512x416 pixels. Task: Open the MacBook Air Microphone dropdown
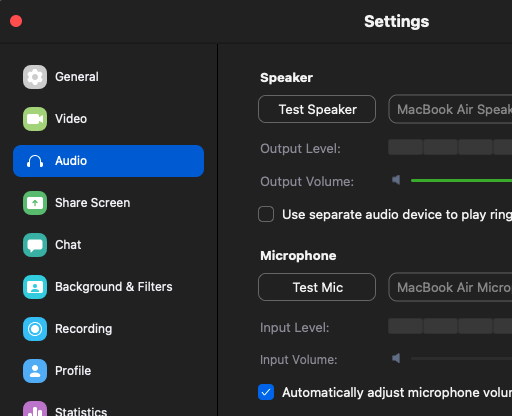(x=450, y=287)
